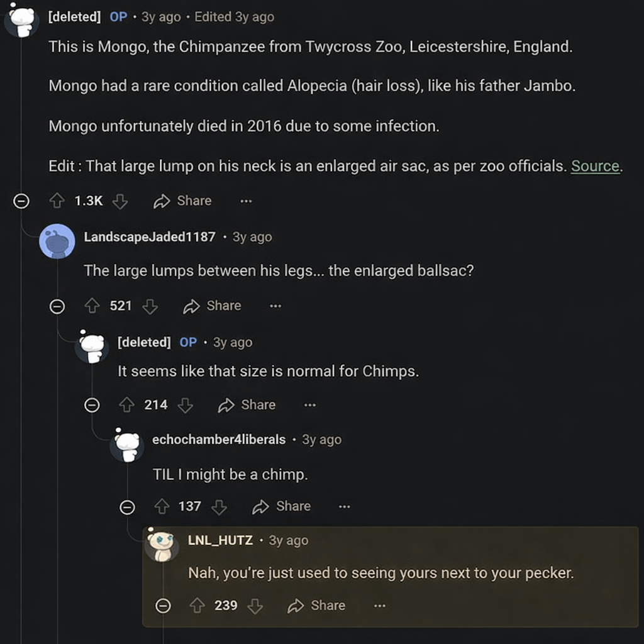Collapse the LNL_HUTZ reply thread
Viewport: 644px width, 644px height.
[x=163, y=606]
